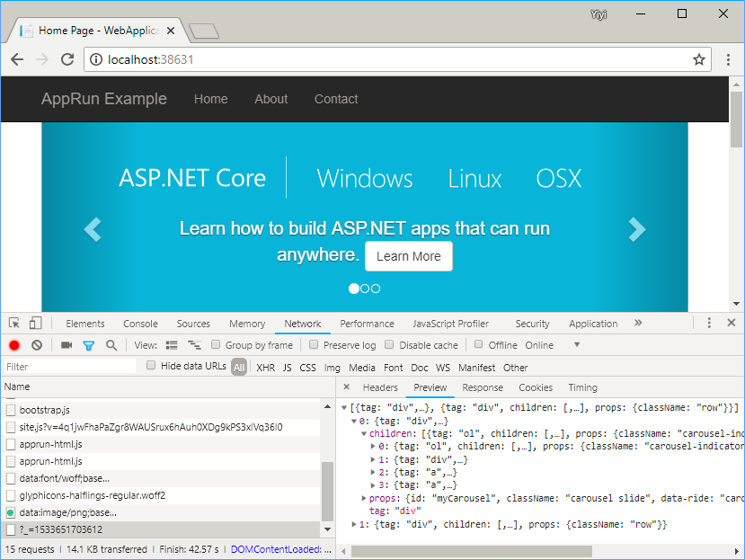Screen dimensions: 745x560
Task: Enable the Preserve log checkbox
Action: pyautogui.click(x=313, y=345)
